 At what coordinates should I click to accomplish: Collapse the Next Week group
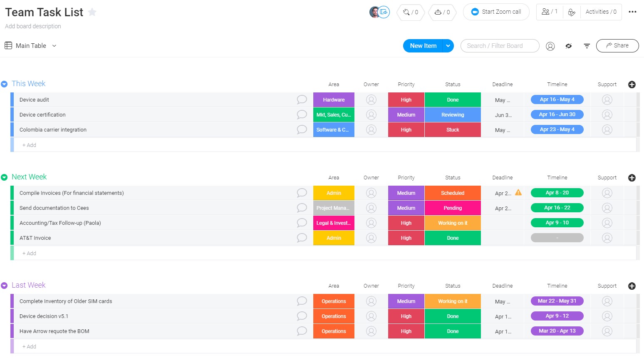pos(4,177)
